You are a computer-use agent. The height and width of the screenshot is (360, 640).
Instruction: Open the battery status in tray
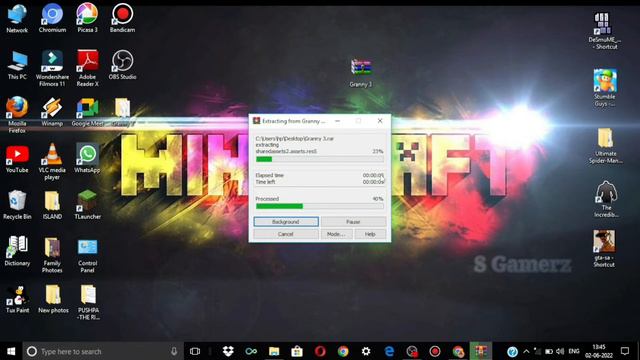click(549, 351)
